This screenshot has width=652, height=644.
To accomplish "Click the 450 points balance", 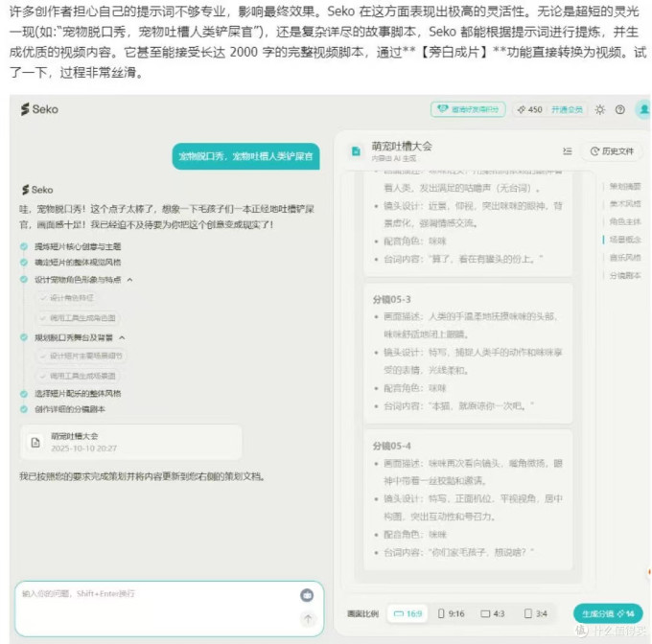I will 529,109.
